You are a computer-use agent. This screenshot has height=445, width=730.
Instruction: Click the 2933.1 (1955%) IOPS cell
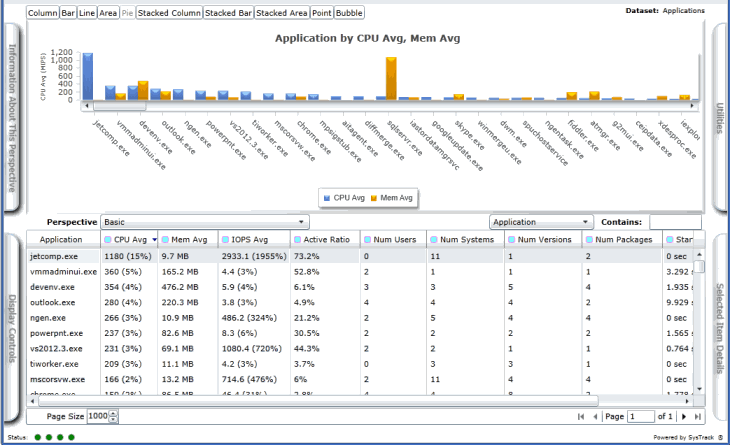coord(254,256)
